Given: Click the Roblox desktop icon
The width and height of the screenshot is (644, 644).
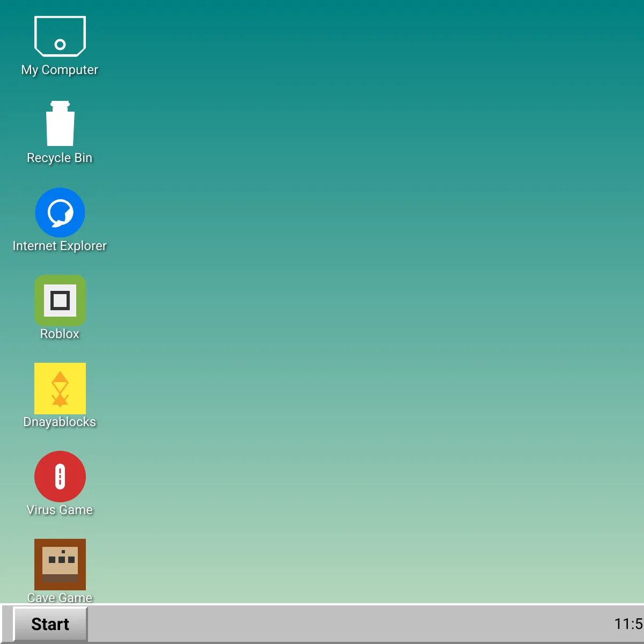Looking at the screenshot, I should (60, 301).
